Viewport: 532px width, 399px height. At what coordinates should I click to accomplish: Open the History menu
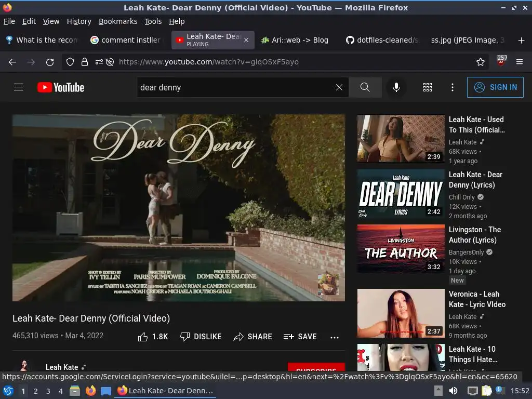click(79, 21)
